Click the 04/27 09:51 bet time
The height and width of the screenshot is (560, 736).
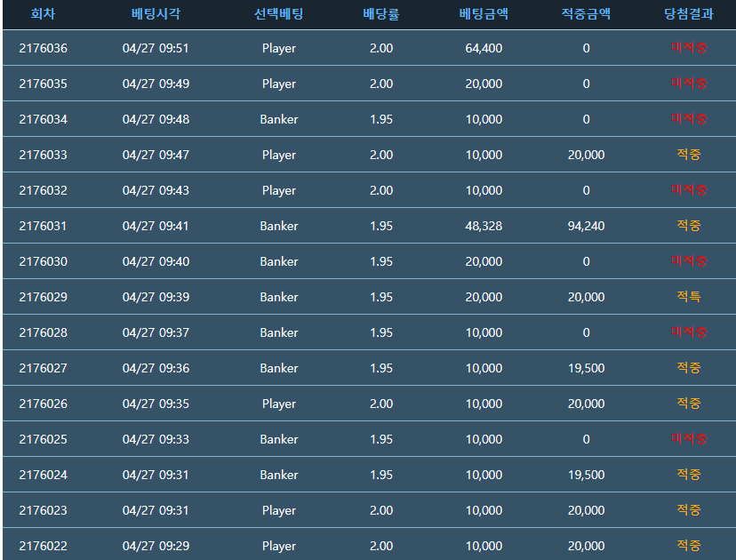[x=156, y=48]
